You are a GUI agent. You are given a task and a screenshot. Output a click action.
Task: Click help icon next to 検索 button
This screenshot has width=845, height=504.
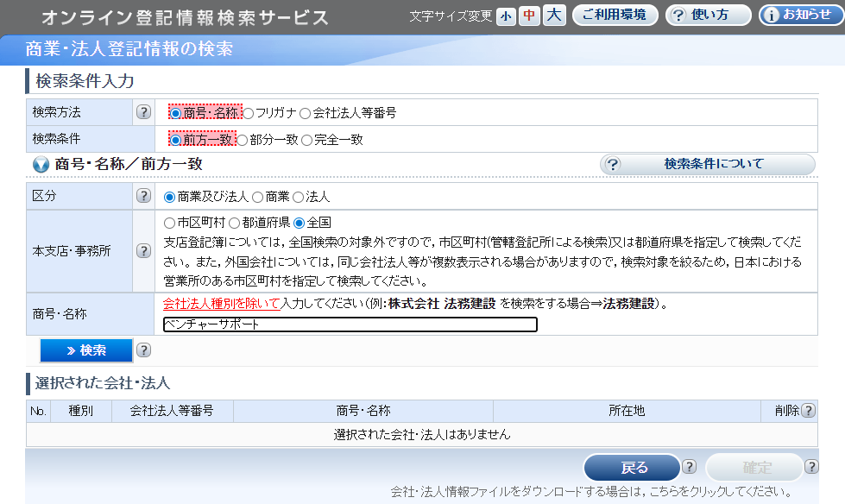pos(143,350)
